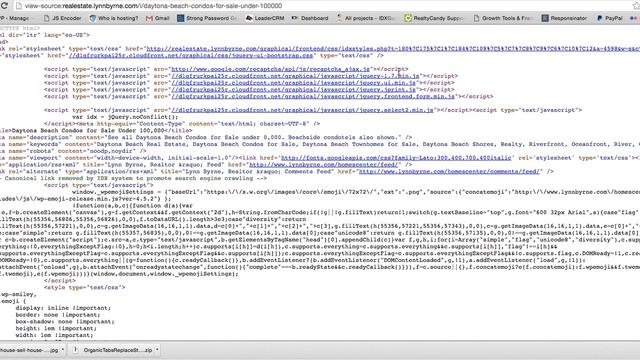The height and width of the screenshot is (360, 640).
Task: Open the jquery.frontend.form.min.js link
Action: coord(313,96)
